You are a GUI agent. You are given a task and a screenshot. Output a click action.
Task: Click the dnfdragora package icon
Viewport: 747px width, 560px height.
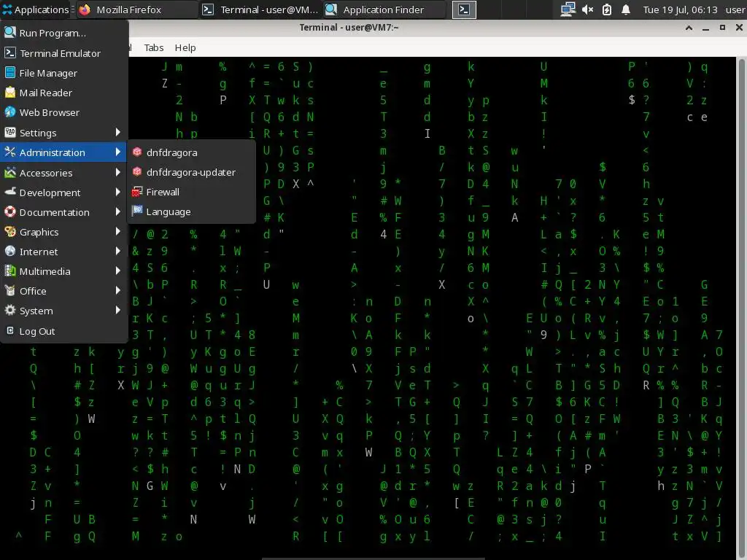137,152
